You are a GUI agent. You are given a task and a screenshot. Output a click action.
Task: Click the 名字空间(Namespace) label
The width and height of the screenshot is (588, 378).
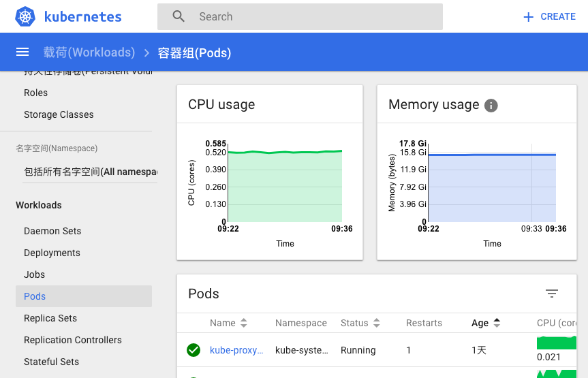[57, 148]
